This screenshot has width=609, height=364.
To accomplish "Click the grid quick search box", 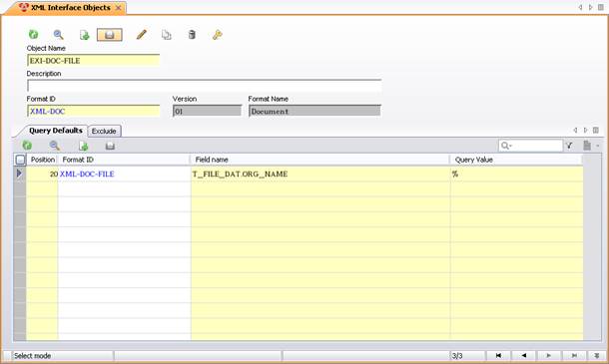I will pyautogui.click(x=530, y=146).
